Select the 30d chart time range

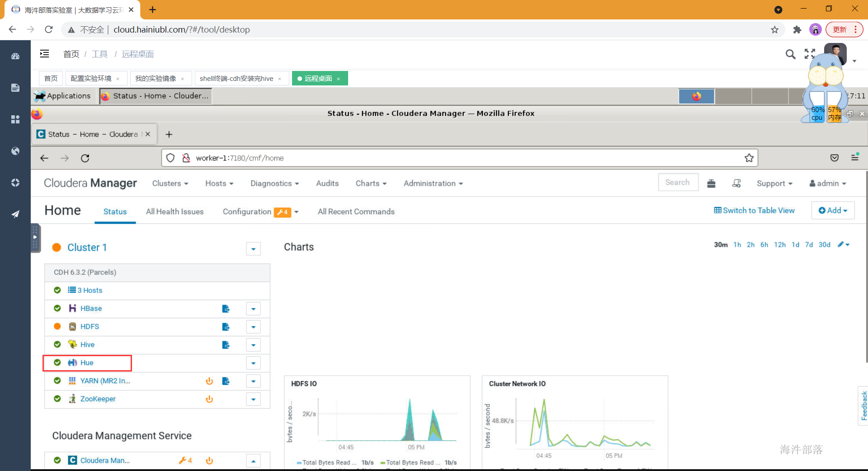click(824, 245)
